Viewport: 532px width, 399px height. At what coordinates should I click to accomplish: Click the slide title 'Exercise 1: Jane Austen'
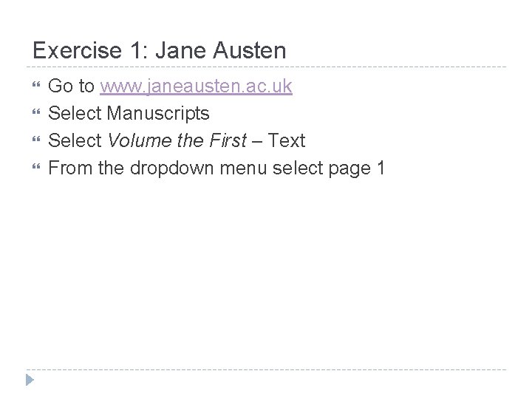(x=159, y=51)
